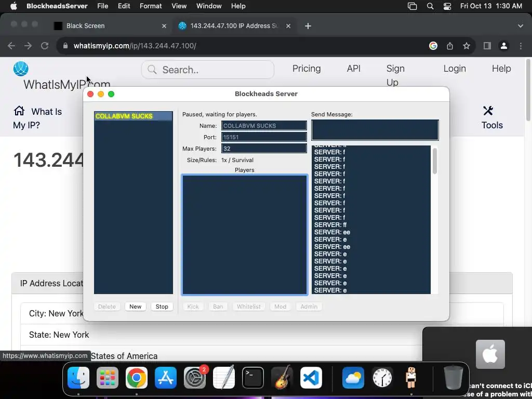Click the menu bar date and time

491,6
